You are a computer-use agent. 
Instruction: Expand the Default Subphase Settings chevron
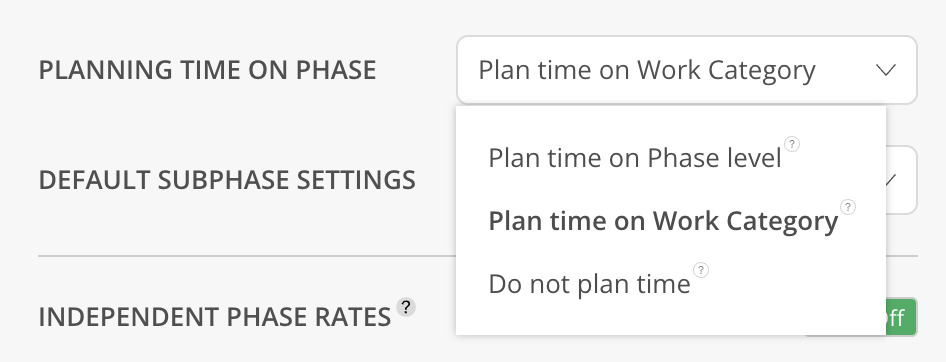click(892, 179)
